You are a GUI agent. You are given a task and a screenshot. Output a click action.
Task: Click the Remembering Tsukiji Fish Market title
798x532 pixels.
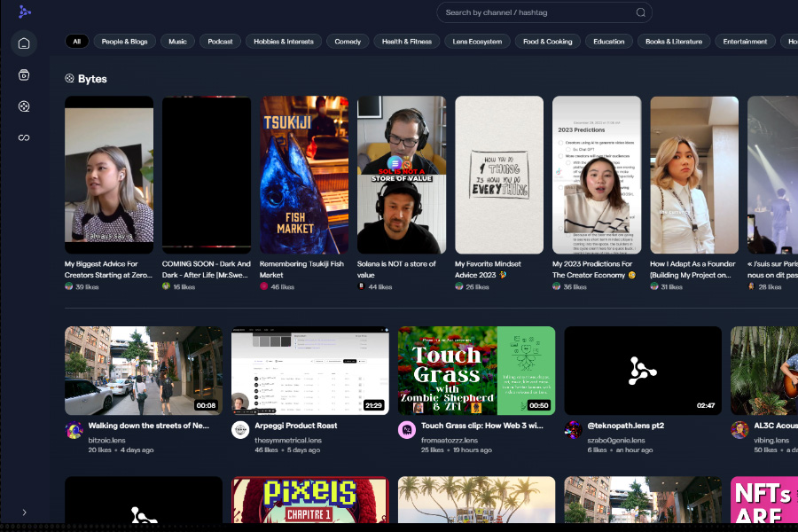tap(301, 270)
